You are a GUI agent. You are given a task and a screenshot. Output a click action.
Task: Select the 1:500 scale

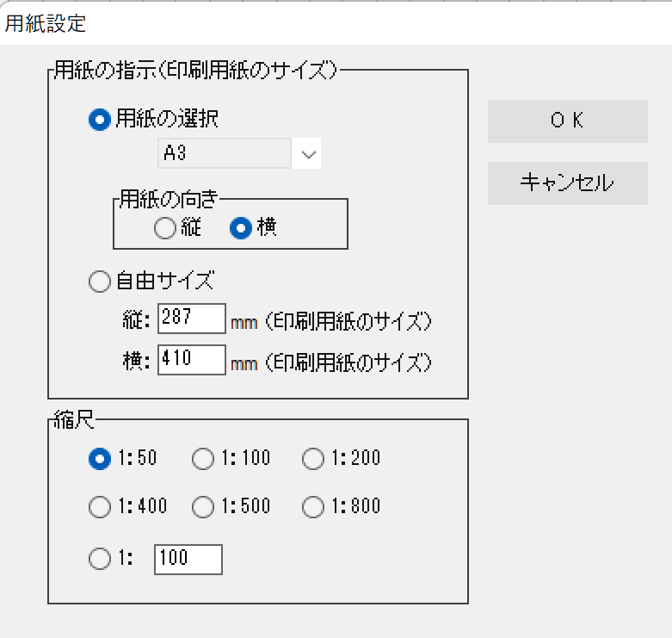[203, 508]
